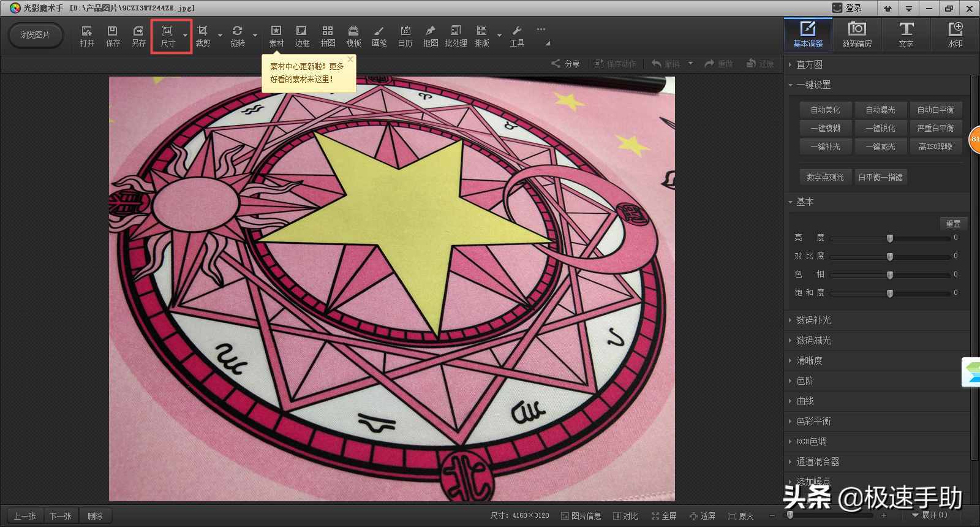Open the 抠图 cutout tool
Screen dimensions: 980x527
431,36
